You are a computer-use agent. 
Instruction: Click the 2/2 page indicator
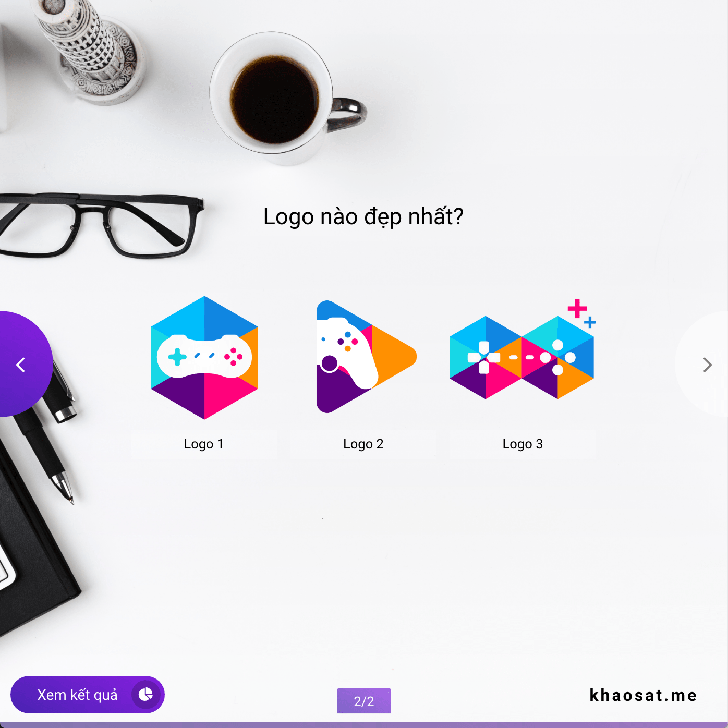click(364, 701)
